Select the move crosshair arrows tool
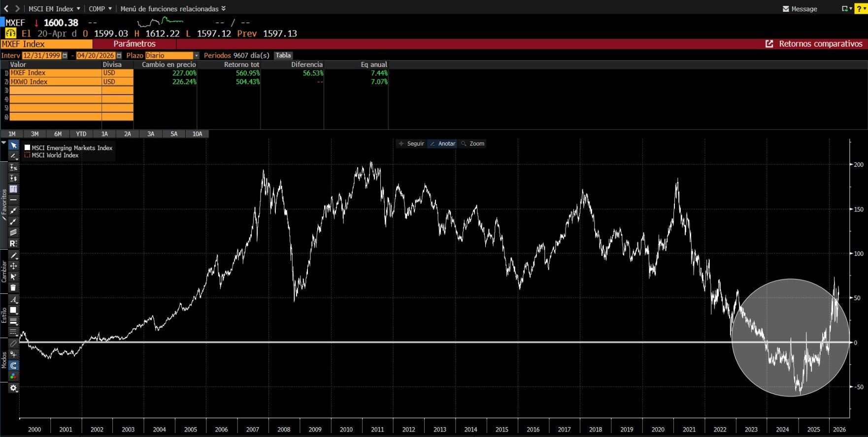 pyautogui.click(x=13, y=266)
